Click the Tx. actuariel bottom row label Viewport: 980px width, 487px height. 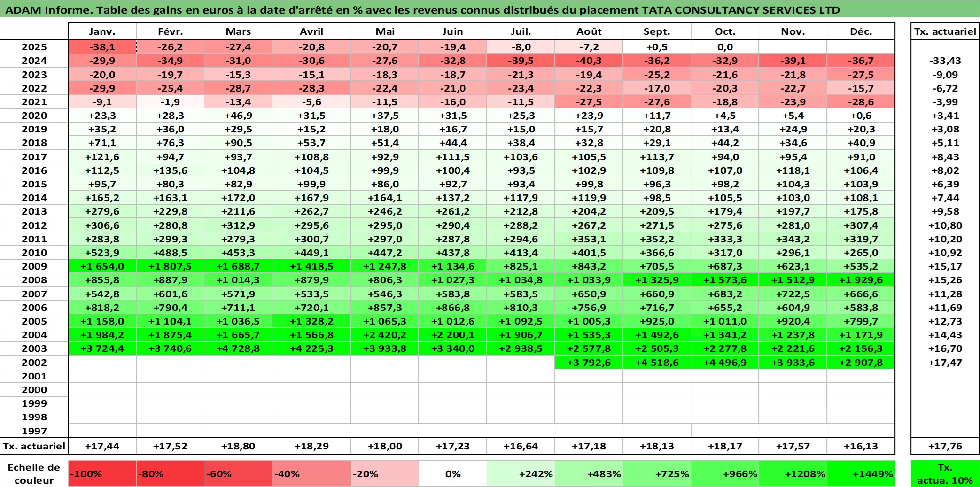click(34, 446)
